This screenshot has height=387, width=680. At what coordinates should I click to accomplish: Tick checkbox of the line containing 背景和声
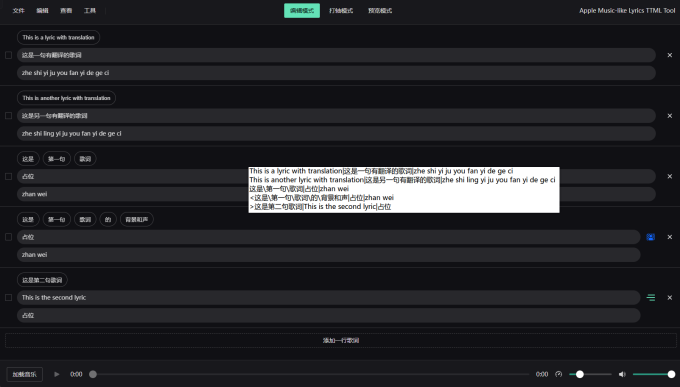point(8,237)
